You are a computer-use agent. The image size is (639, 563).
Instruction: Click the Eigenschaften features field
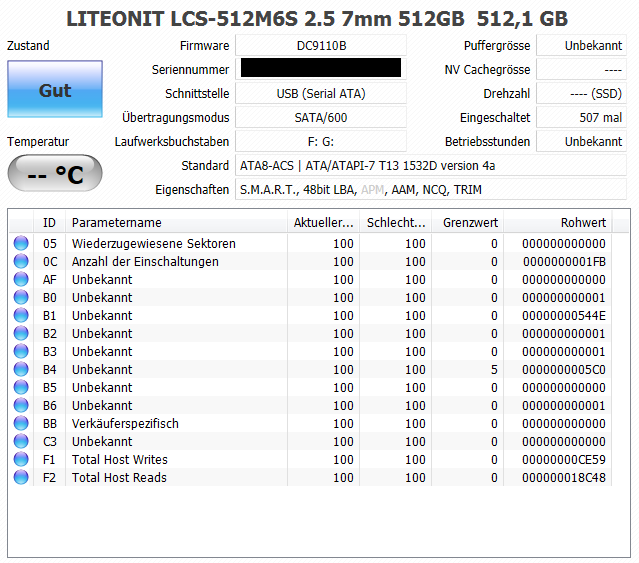point(431,189)
